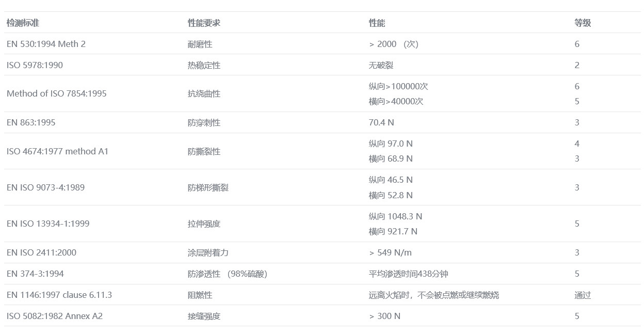Select the 防渗透性 (98%硫酸) cell
Screen dimensions: 644x334
point(227,274)
